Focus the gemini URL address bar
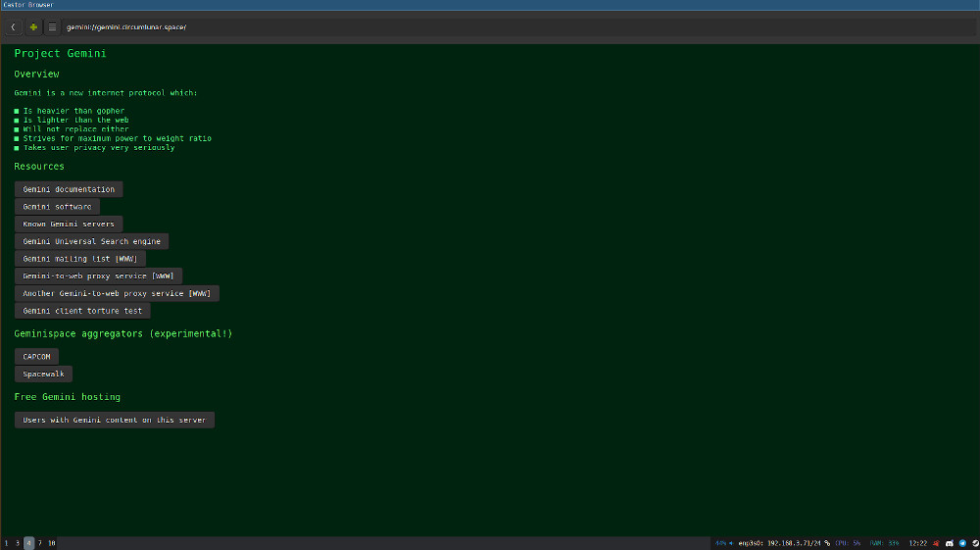 [x=518, y=26]
